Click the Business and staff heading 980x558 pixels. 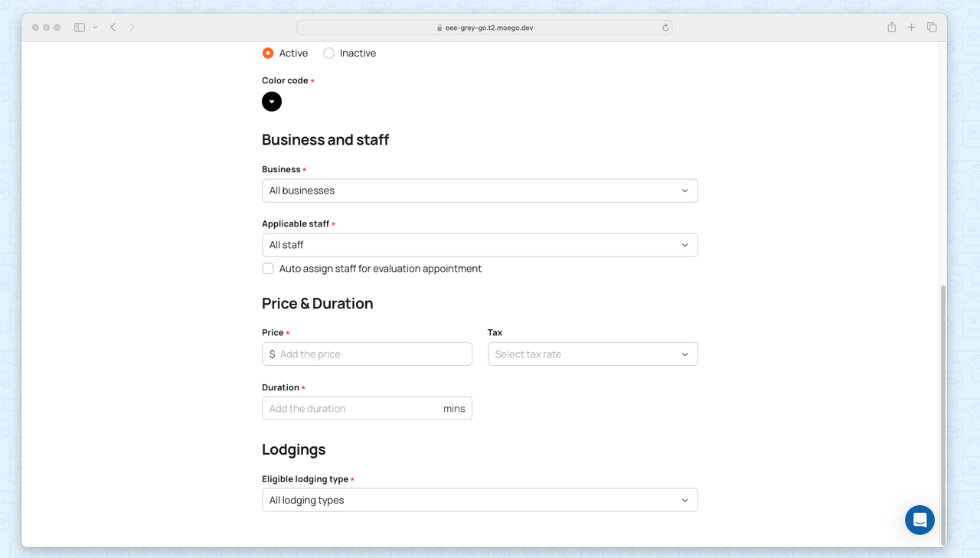point(325,139)
